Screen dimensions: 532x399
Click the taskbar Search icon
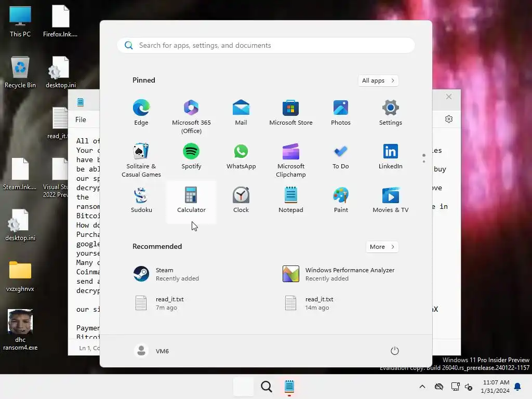pyautogui.click(x=267, y=387)
